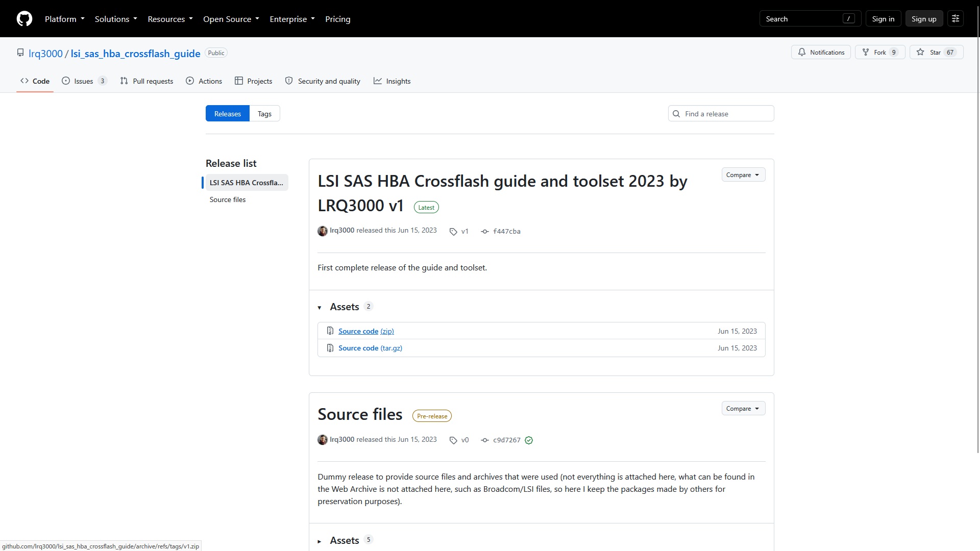
Task: Switch to the Code tab
Action: [x=35, y=81]
